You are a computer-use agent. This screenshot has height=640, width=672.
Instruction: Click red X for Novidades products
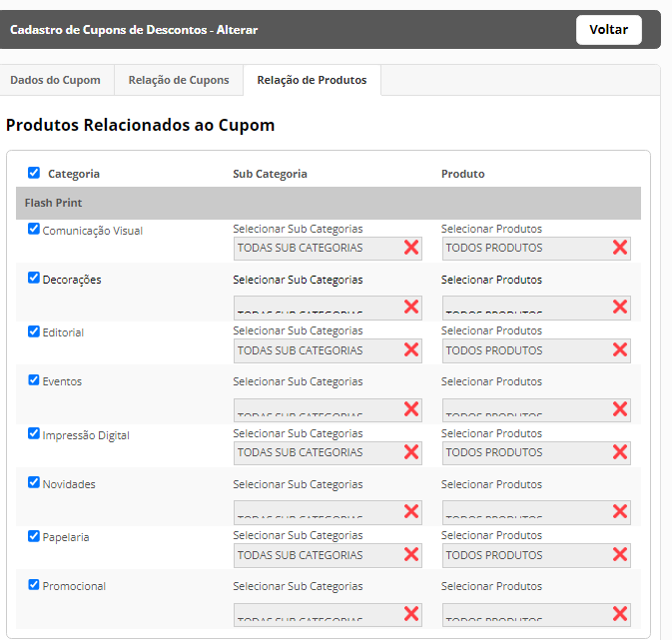pyautogui.click(x=620, y=511)
